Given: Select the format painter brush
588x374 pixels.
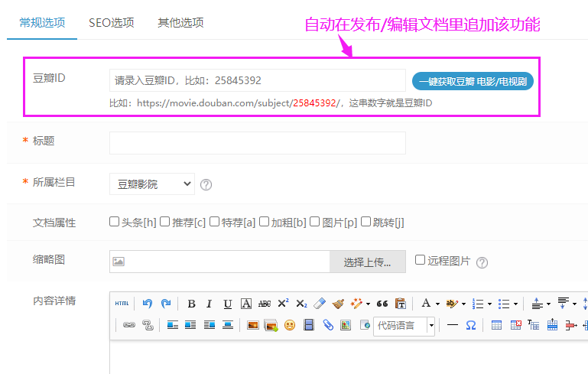Looking at the screenshot, I should point(338,304).
